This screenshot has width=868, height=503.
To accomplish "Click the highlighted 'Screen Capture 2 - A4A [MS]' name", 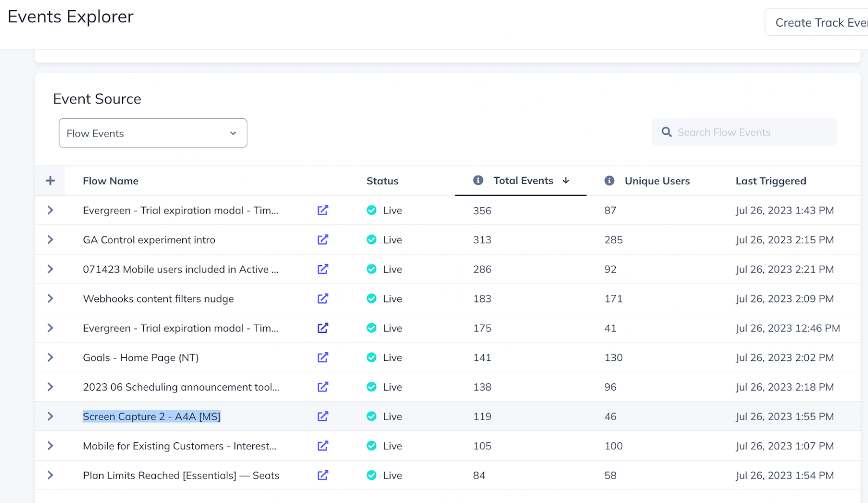I will pyautogui.click(x=152, y=416).
